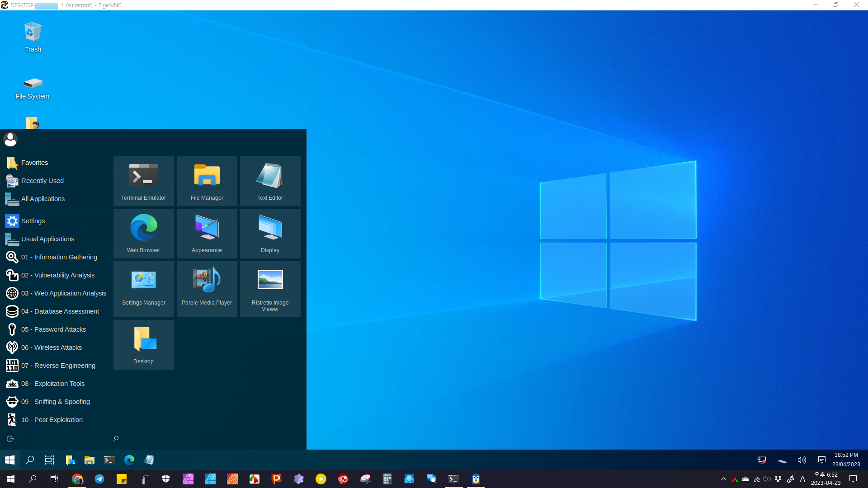Expand 09 - Sniffing & Spoofing category

(55, 402)
